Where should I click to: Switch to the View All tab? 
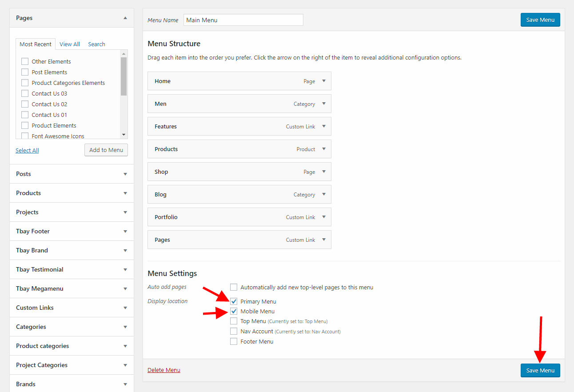(x=70, y=44)
